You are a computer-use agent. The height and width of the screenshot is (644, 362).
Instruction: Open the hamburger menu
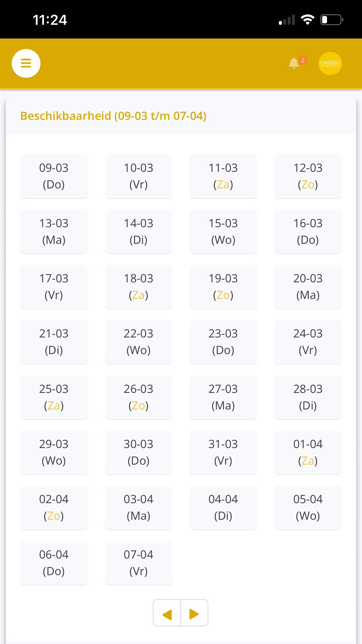tap(26, 63)
